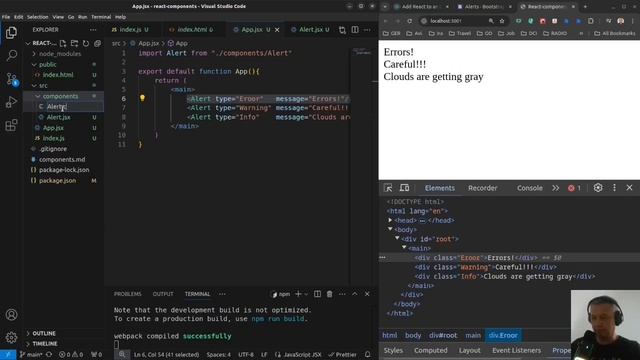This screenshot has height=360, width=640.
Task: Open DevTools customize three-dot menu
Action: pos(614,188)
